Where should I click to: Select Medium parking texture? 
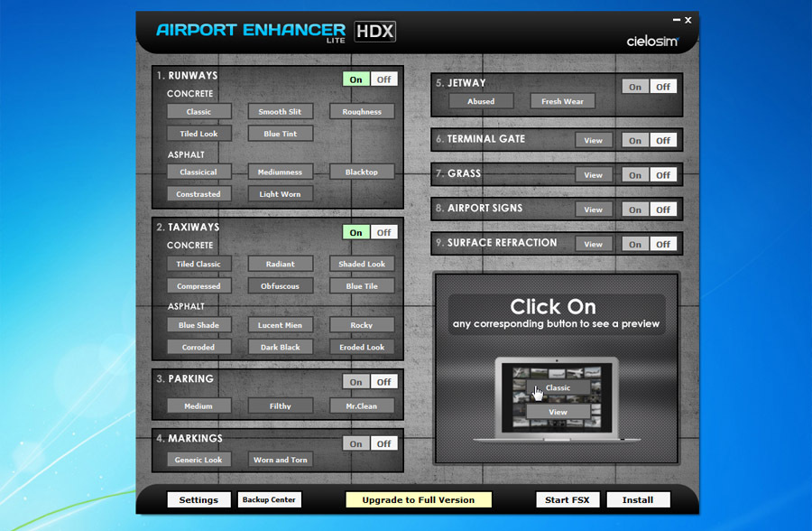(x=198, y=406)
